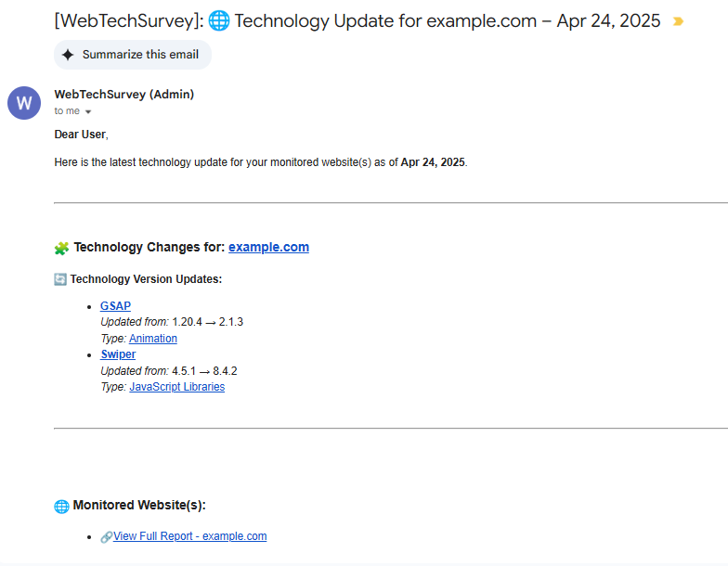The image size is (728, 566).
Task: Click the sender avatar with letter W
Action: point(24,102)
